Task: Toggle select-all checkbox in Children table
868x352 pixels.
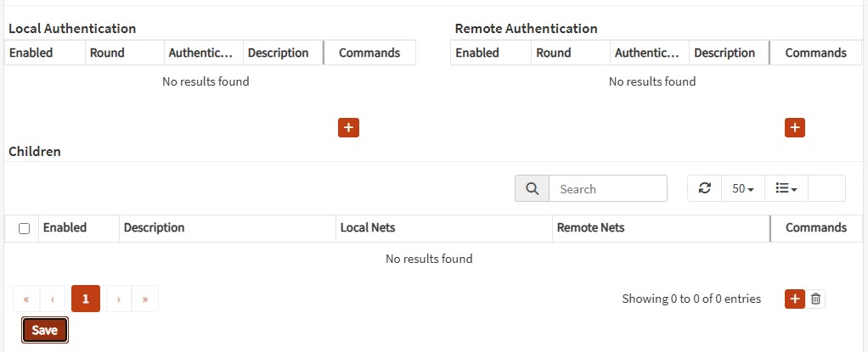Action: (x=24, y=228)
